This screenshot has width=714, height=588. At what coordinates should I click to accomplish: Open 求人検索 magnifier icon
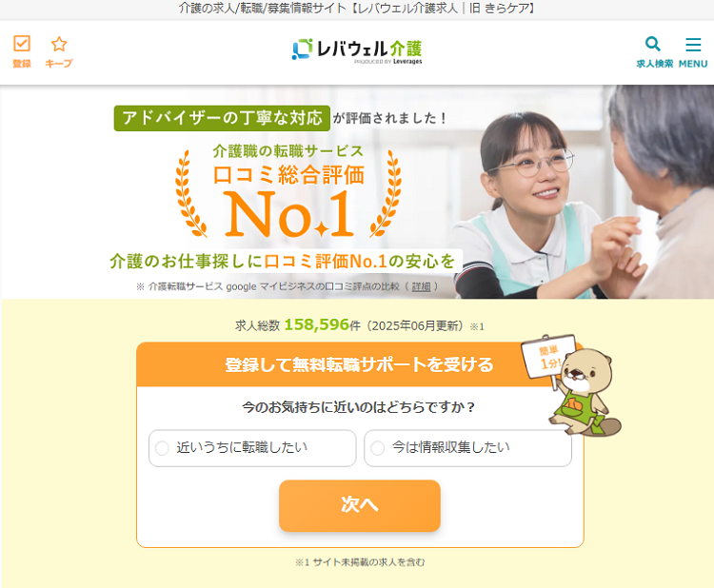[x=653, y=44]
